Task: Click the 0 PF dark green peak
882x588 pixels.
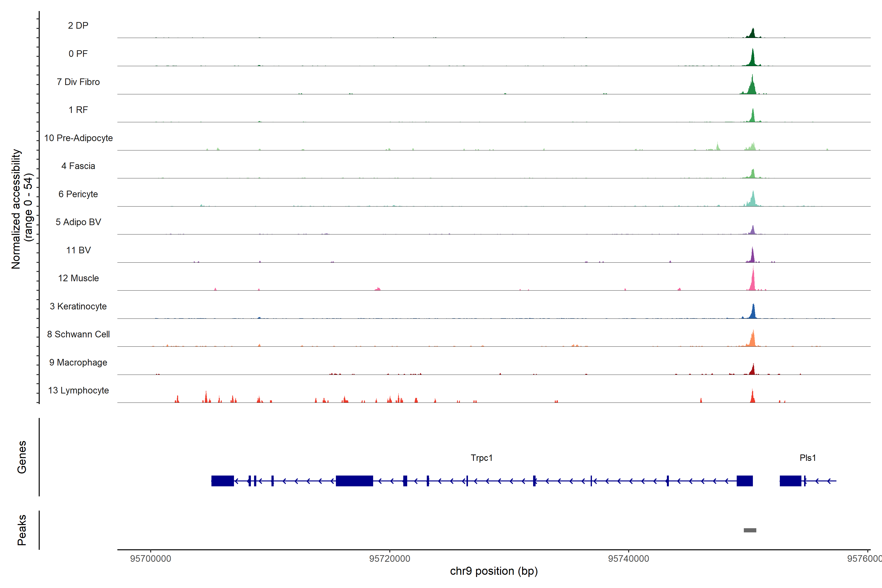Action: (752, 59)
